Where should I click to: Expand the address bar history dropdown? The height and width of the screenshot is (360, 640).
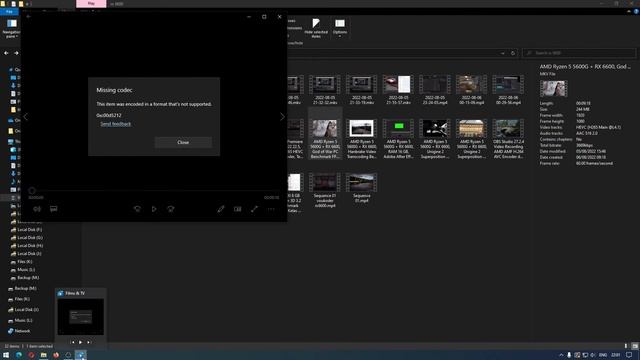coord(502,53)
